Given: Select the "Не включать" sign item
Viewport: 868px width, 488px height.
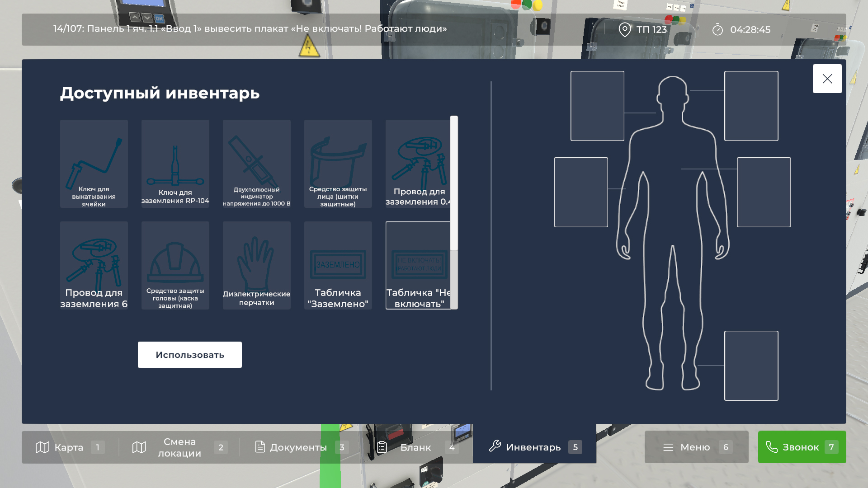Looking at the screenshot, I should tap(418, 265).
